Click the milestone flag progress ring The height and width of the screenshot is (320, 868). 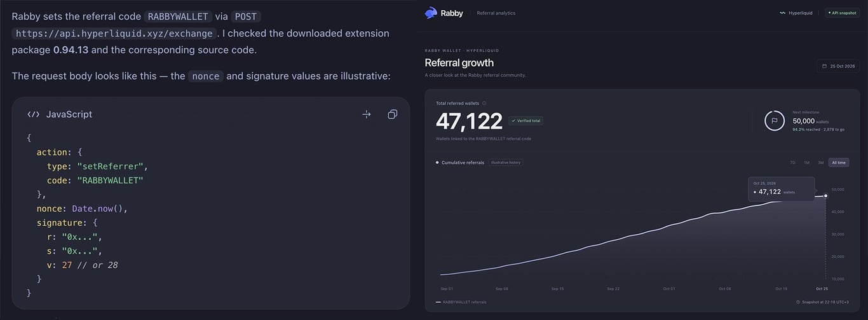pos(775,120)
